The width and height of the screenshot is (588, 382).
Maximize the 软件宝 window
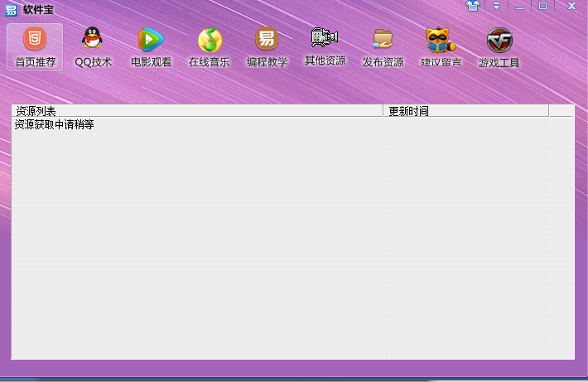[542, 6]
